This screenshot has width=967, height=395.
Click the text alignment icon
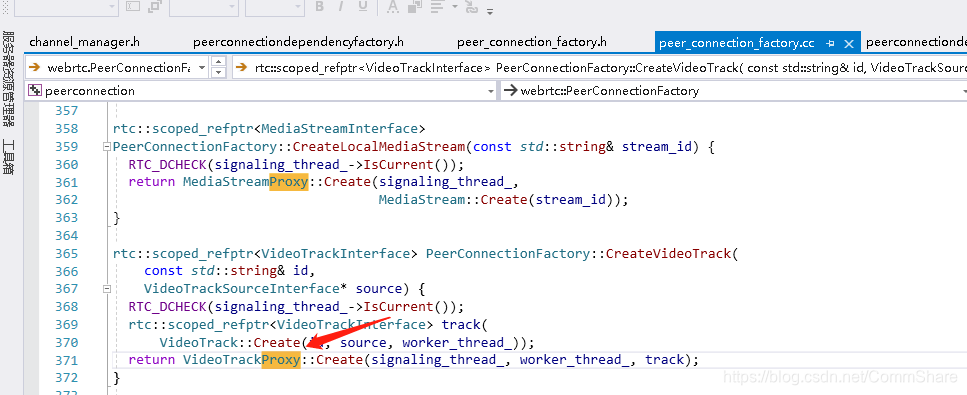click(437, 7)
